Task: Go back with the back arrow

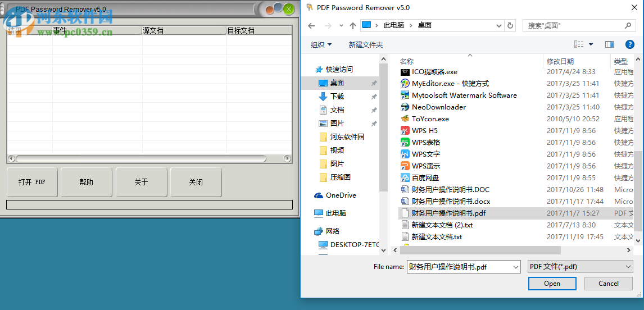Action: point(311,25)
